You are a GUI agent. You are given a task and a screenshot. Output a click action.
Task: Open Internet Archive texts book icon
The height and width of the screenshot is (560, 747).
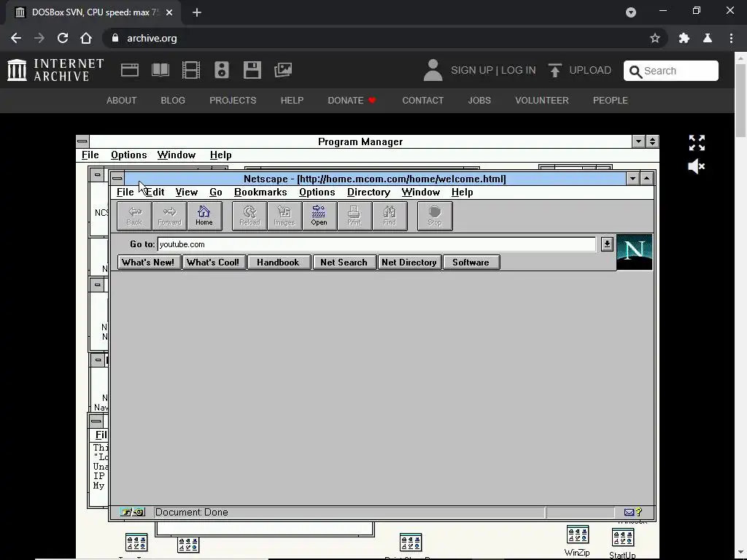(160, 70)
